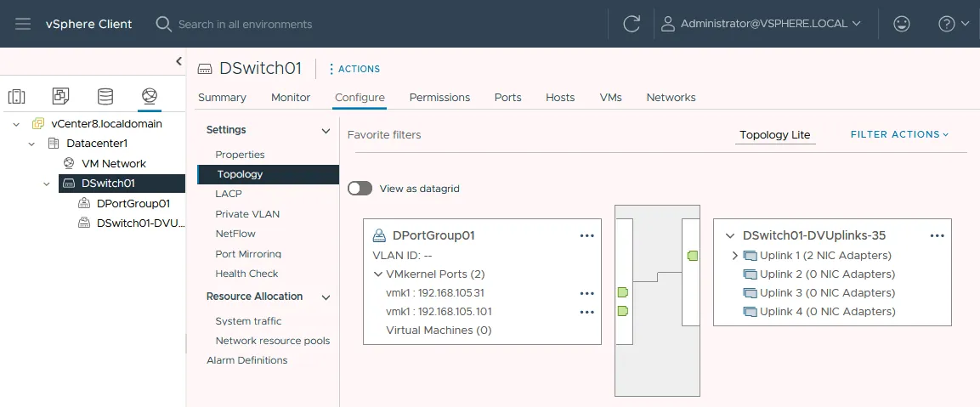Image resolution: width=980 pixels, height=407 pixels.
Task: Refresh the vSphere Client view
Action: [632, 24]
